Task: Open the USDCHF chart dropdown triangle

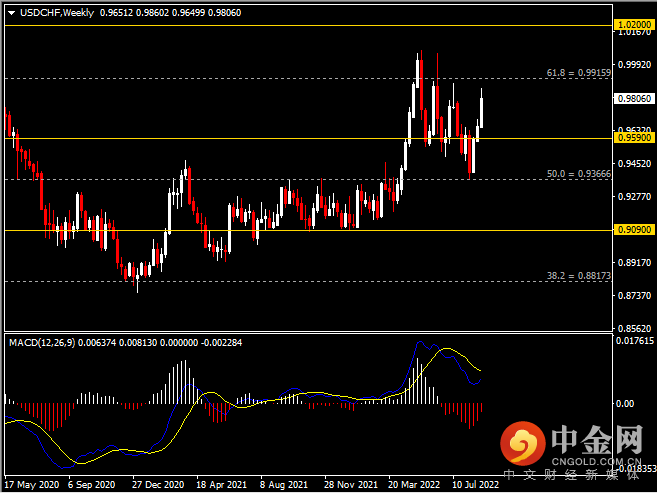Action: 11,13
